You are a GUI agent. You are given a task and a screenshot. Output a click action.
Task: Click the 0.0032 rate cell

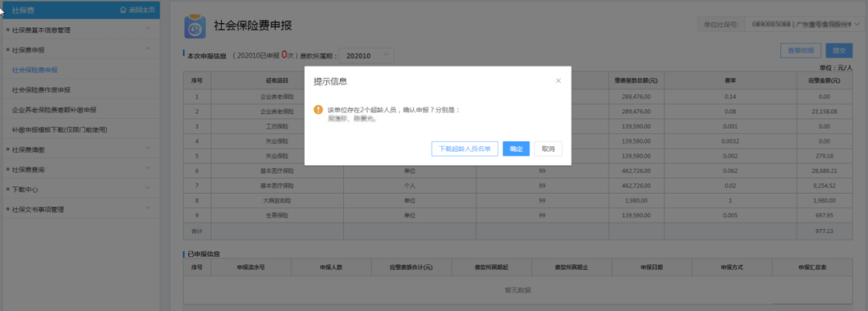(730, 141)
